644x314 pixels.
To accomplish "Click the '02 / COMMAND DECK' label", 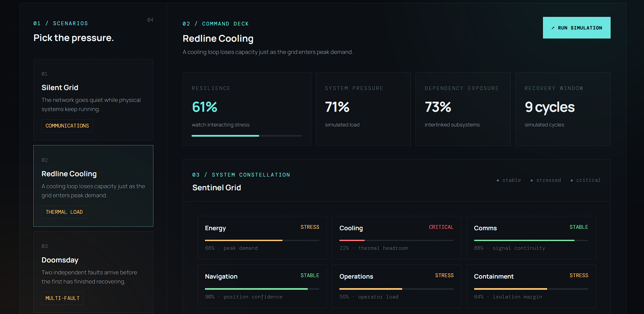I will click(215, 24).
